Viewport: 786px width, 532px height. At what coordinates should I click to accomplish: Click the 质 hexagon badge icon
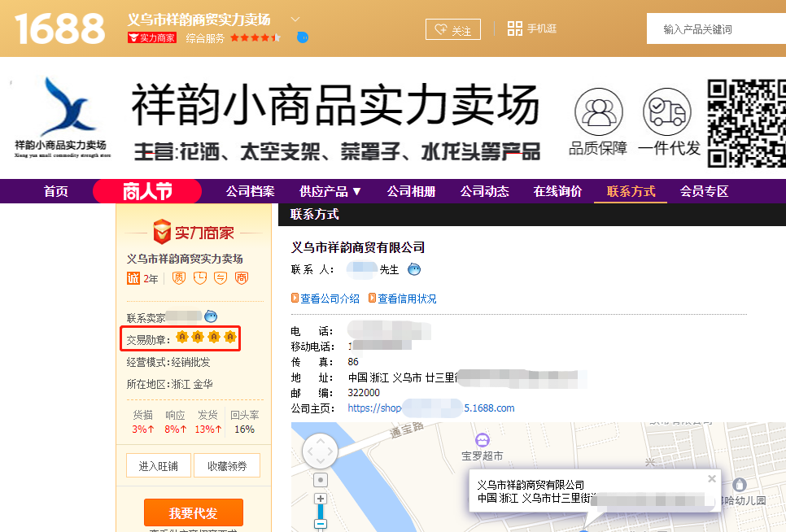point(179,278)
